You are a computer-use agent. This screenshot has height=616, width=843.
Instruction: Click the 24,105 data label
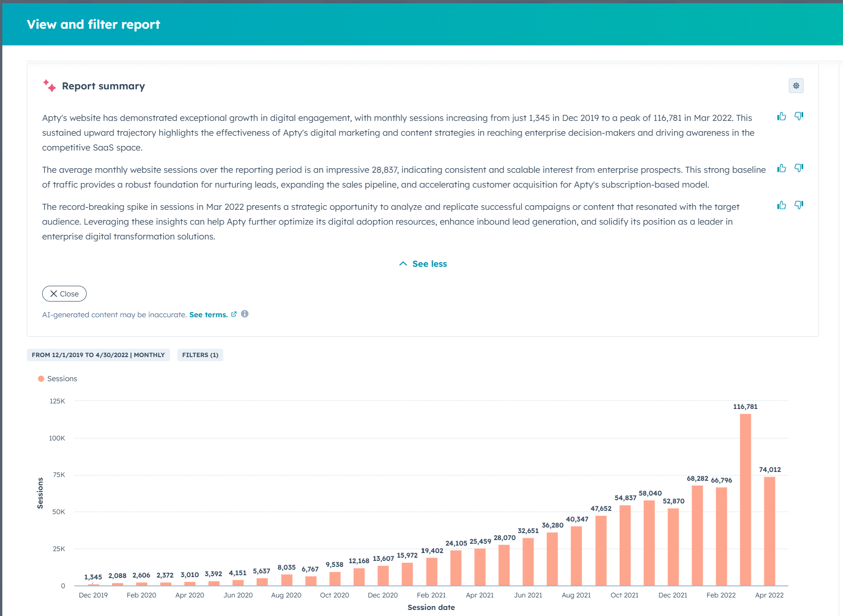click(456, 543)
